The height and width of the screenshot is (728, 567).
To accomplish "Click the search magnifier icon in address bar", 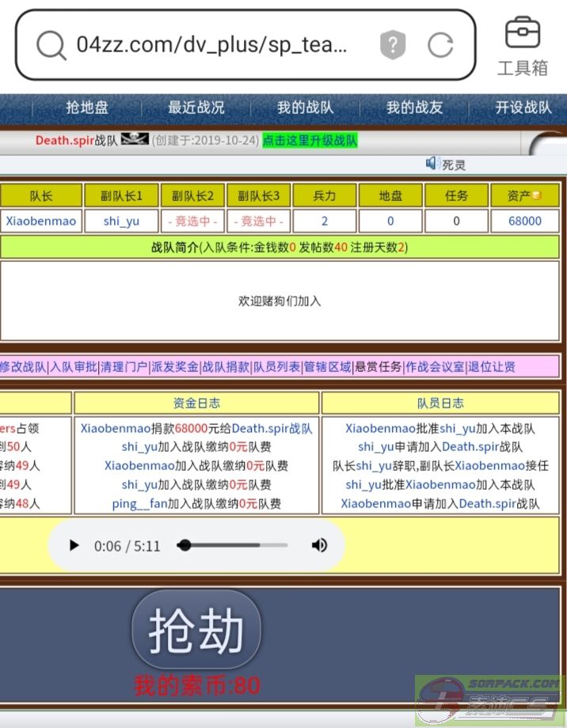I will [51, 45].
